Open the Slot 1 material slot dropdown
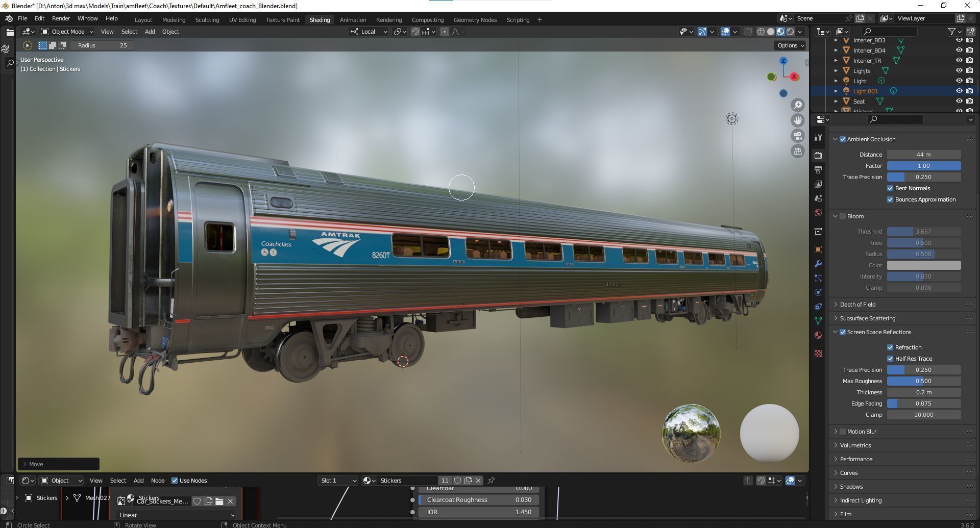This screenshot has height=528, width=980. (x=338, y=481)
